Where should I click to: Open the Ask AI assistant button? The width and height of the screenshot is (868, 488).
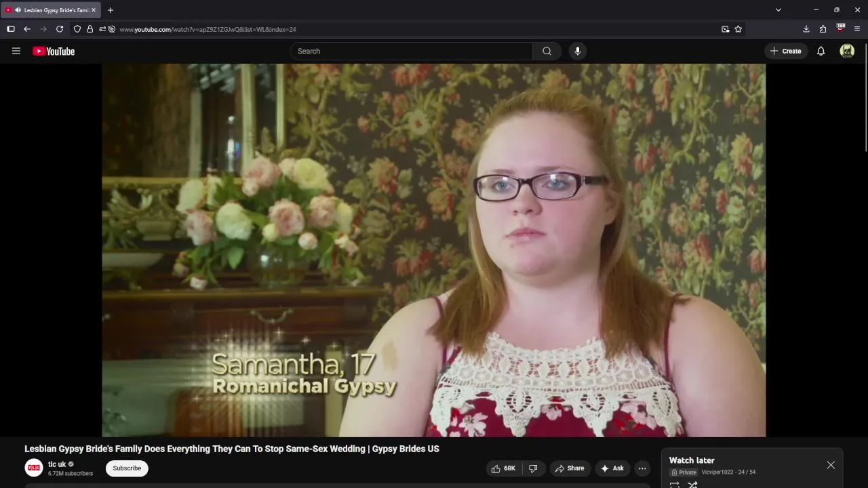point(612,468)
